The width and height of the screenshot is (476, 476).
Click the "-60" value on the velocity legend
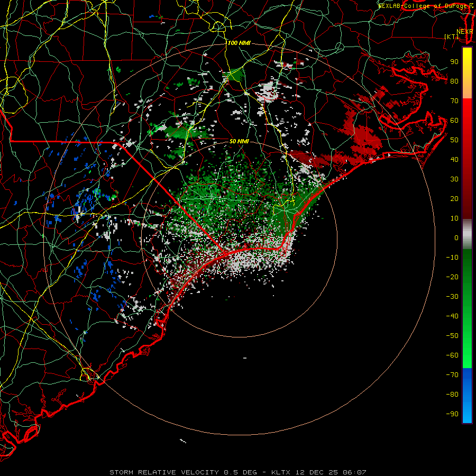pos(452,355)
